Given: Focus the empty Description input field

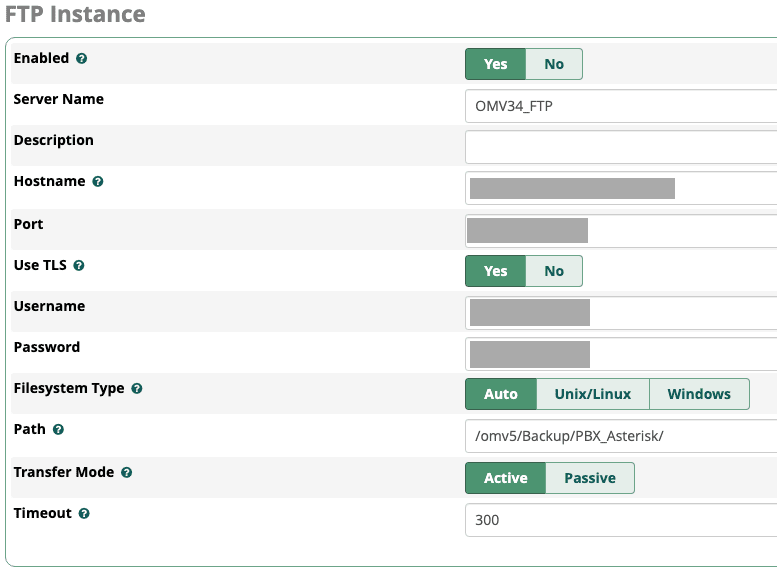Looking at the screenshot, I should (620, 147).
